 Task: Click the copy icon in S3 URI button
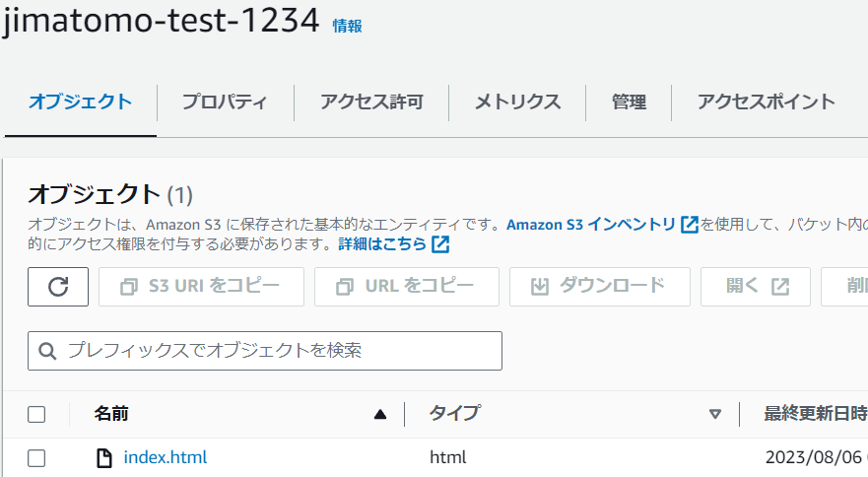coord(129,287)
